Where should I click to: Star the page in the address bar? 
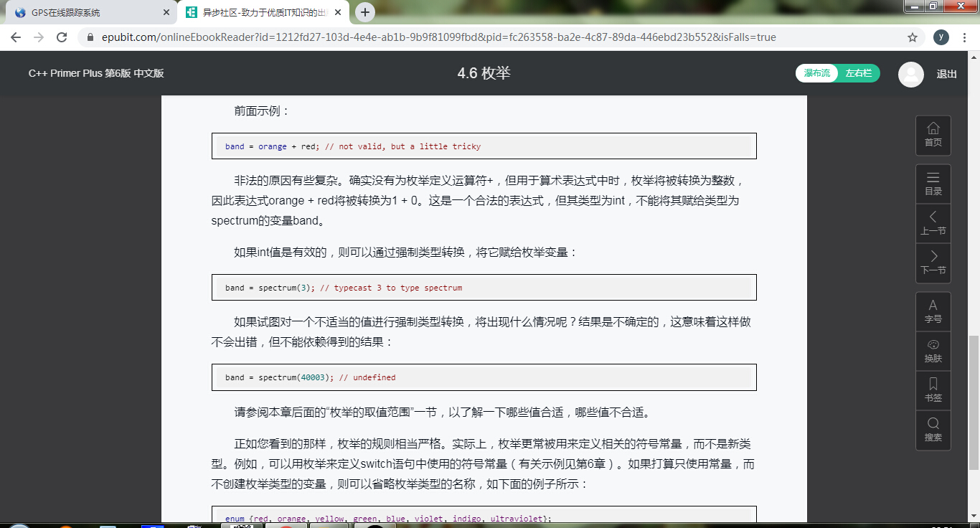point(912,37)
